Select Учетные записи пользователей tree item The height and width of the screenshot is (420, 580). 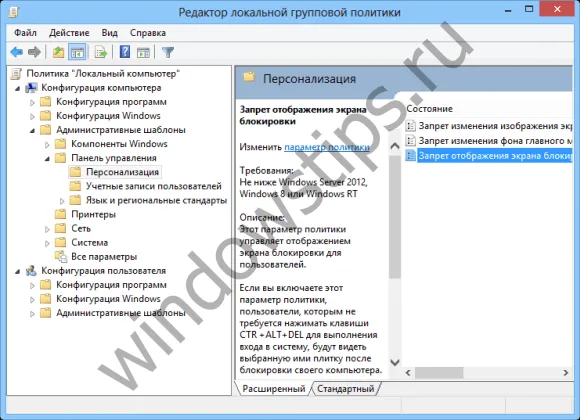[154, 186]
